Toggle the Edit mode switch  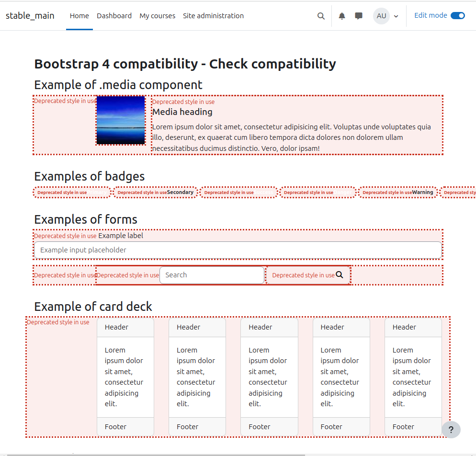coord(458,15)
